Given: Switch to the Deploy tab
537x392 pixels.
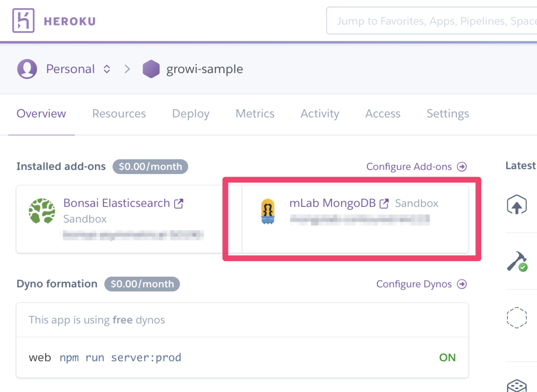Looking at the screenshot, I should [191, 114].
